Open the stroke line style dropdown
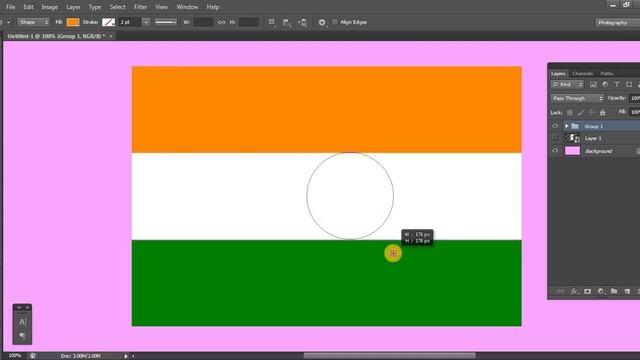The image size is (640, 360). point(166,22)
